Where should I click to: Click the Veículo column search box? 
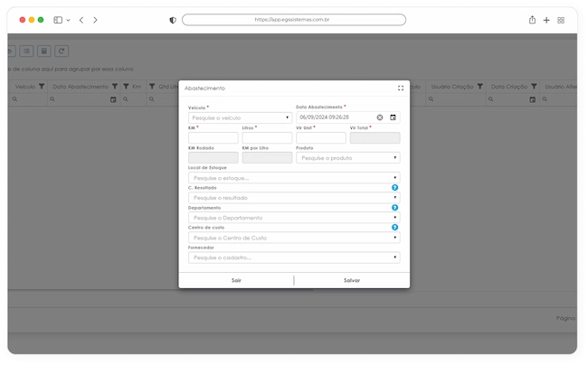click(30, 99)
